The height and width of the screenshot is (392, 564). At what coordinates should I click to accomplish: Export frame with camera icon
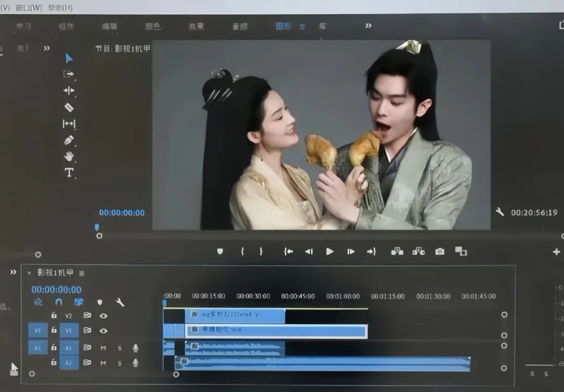(x=440, y=252)
